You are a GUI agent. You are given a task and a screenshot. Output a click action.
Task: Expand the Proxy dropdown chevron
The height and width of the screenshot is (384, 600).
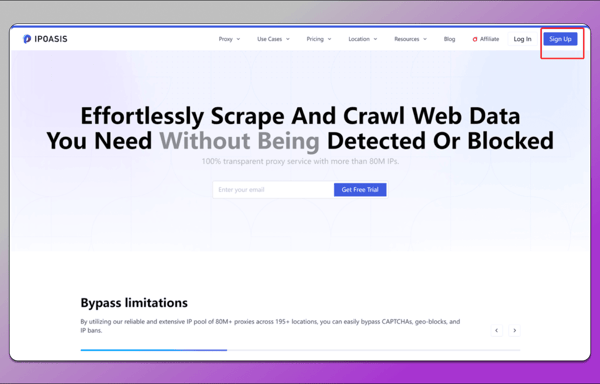pyautogui.click(x=238, y=39)
